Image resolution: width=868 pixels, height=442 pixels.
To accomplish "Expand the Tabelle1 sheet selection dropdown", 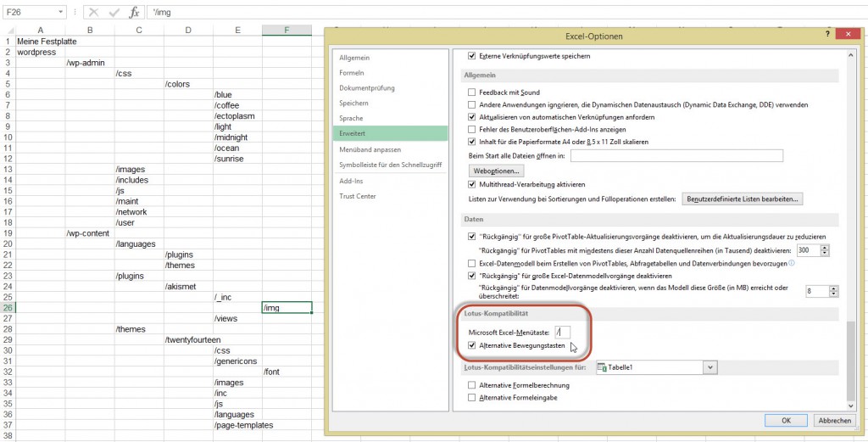I will 710,367.
